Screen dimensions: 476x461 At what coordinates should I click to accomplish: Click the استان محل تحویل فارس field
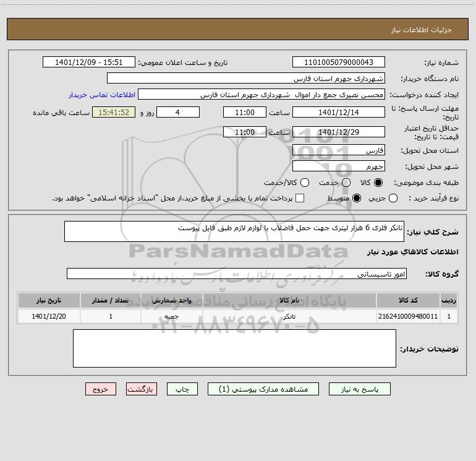(x=339, y=150)
